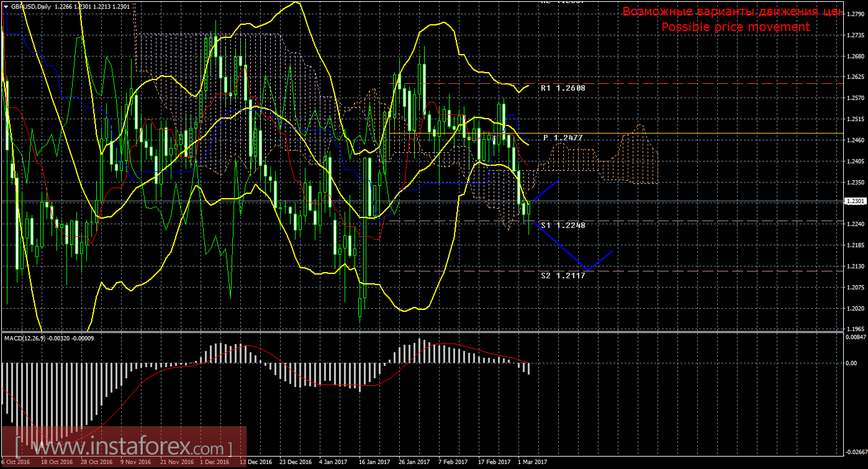Click the 'Possible price movement' title text
This screenshot has width=868, height=469.
pos(735,27)
